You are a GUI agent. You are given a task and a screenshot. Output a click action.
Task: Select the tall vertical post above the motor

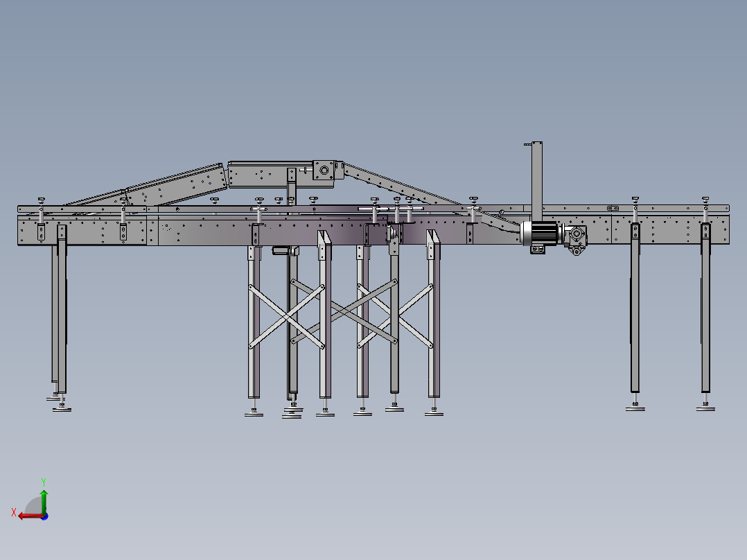click(537, 182)
